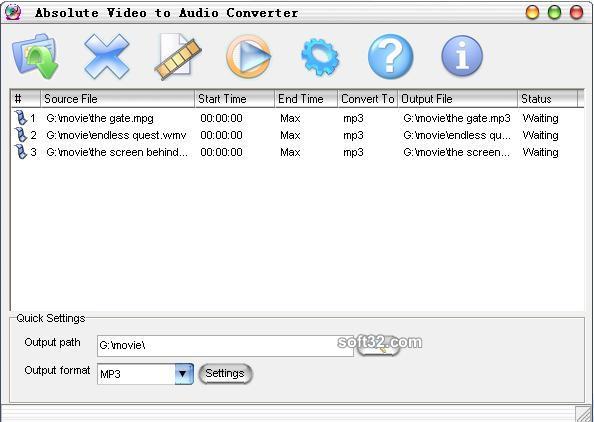Click Max end time in endless quest row

[x=290, y=135]
